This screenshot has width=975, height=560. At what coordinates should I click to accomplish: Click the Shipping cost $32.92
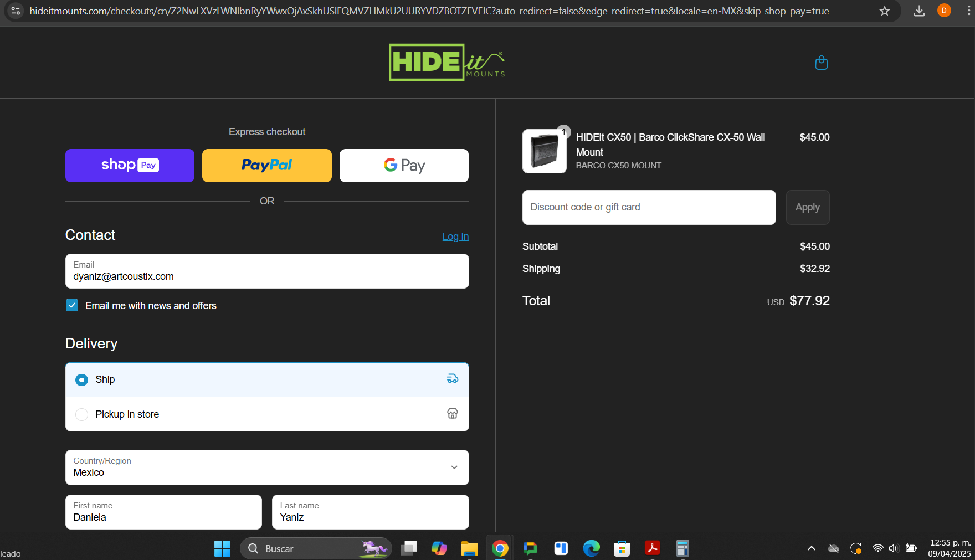pos(815,269)
